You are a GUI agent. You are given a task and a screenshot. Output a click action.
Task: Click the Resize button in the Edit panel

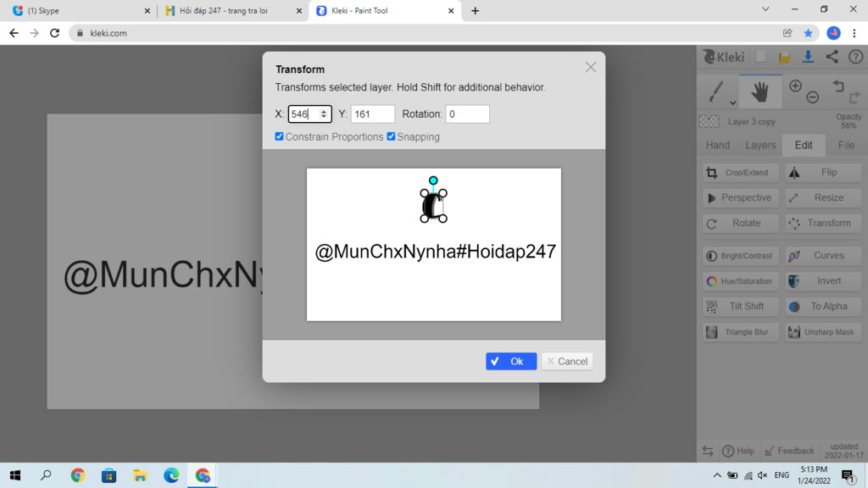pos(822,197)
